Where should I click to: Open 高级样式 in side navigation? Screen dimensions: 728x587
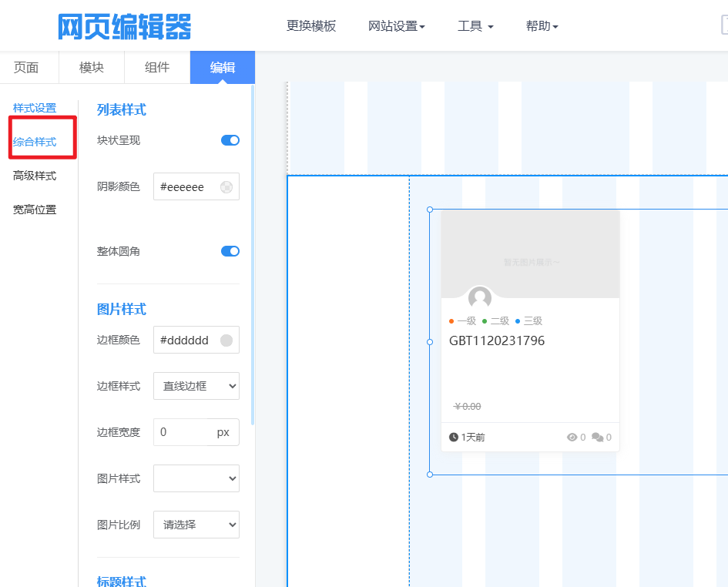[35, 176]
